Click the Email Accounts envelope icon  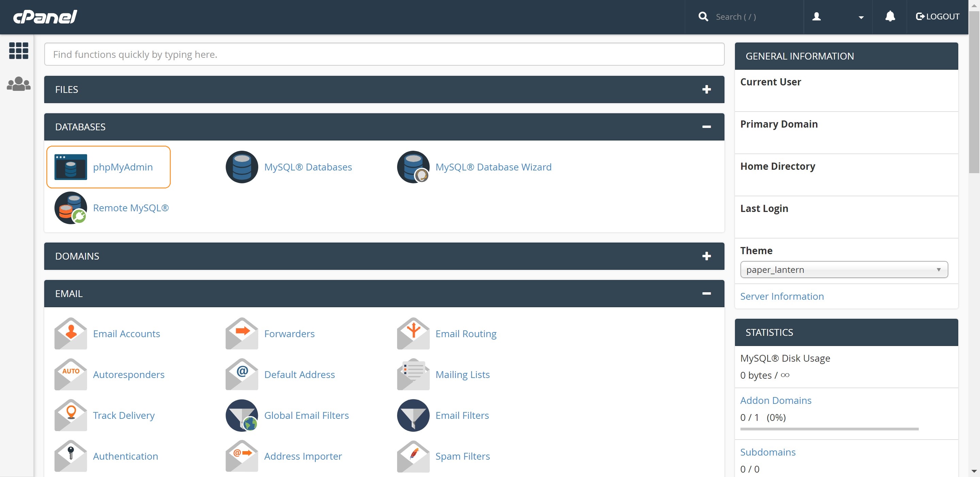click(71, 334)
